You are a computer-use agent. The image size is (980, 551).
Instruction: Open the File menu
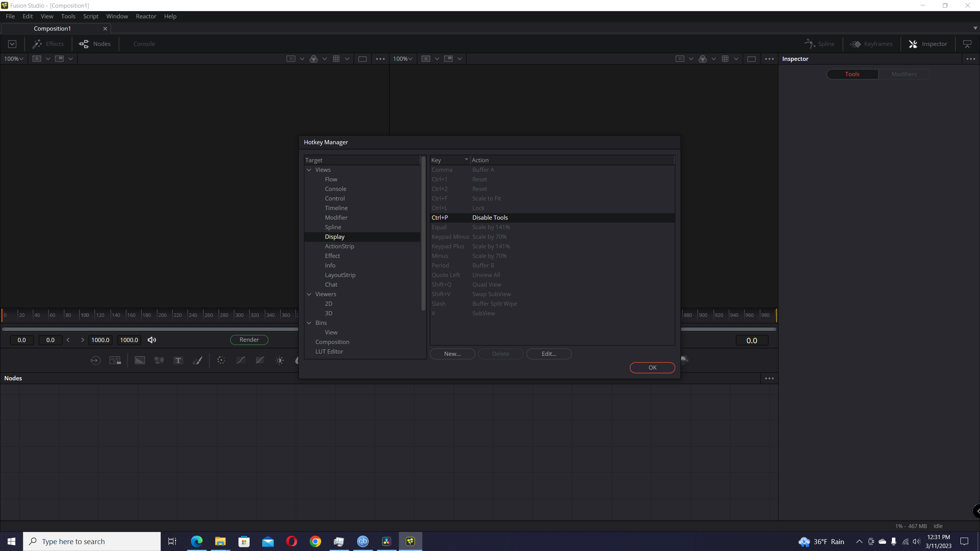click(x=10, y=16)
